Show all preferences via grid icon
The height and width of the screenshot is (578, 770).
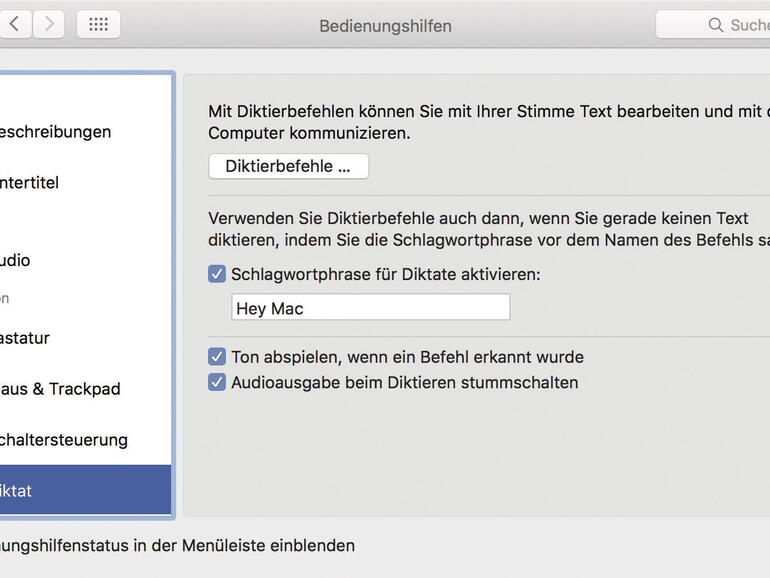(x=98, y=24)
